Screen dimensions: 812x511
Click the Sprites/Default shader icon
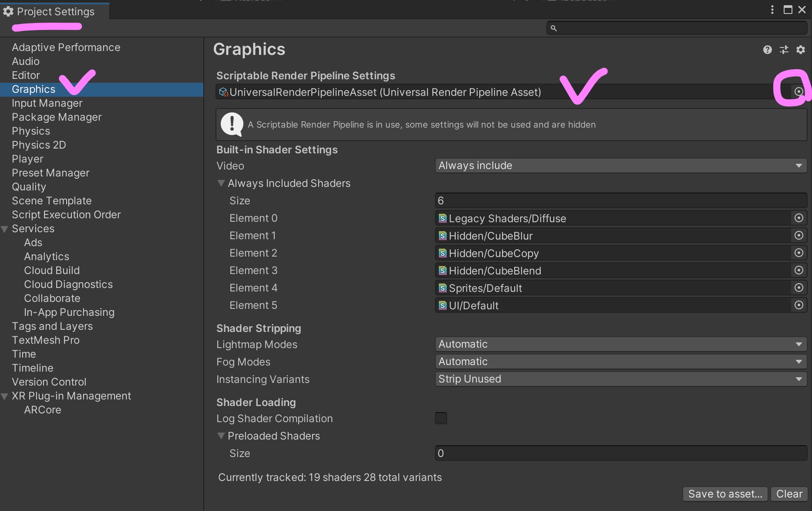tap(443, 288)
